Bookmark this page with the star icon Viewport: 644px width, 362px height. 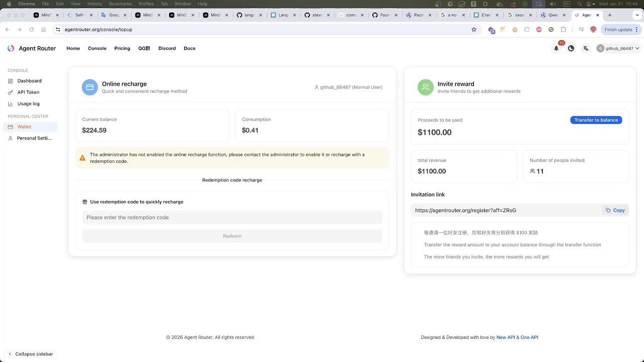(474, 30)
